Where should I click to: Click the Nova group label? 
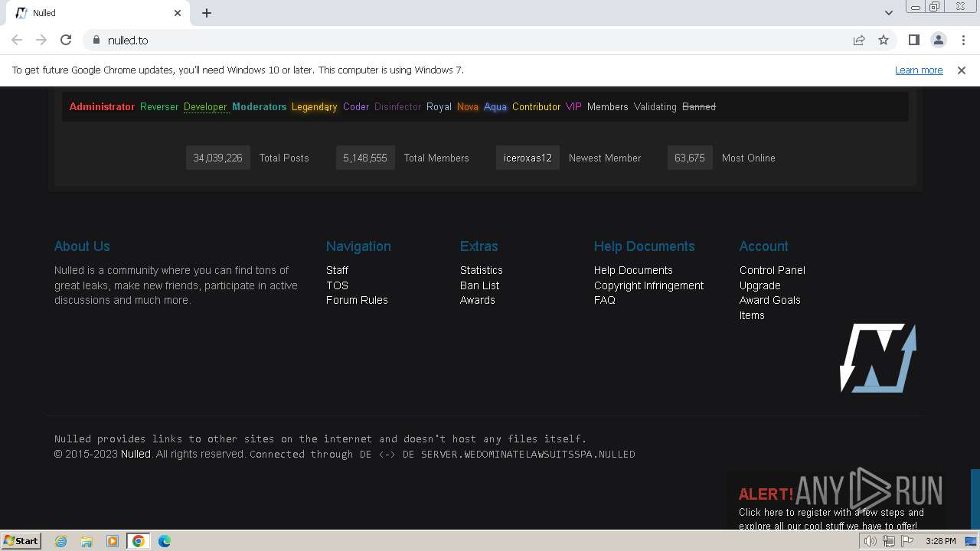coord(468,106)
